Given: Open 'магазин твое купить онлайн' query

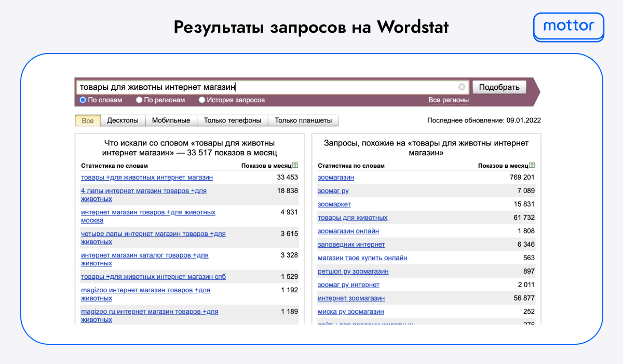Looking at the screenshot, I should click(362, 258).
